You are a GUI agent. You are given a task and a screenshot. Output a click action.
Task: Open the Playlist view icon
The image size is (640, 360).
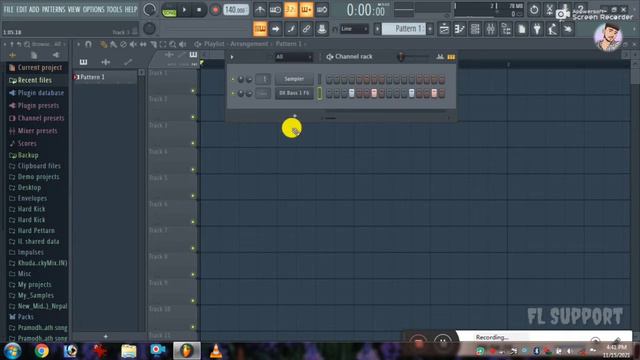pos(444,29)
